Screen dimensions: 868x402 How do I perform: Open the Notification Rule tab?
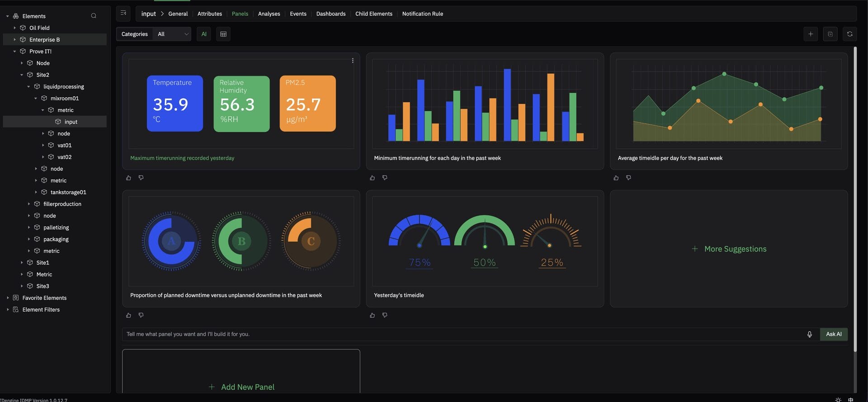[422, 14]
